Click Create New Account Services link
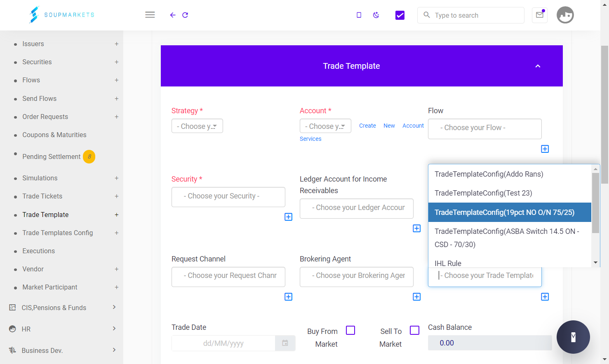This screenshot has width=609, height=364. tap(362, 132)
